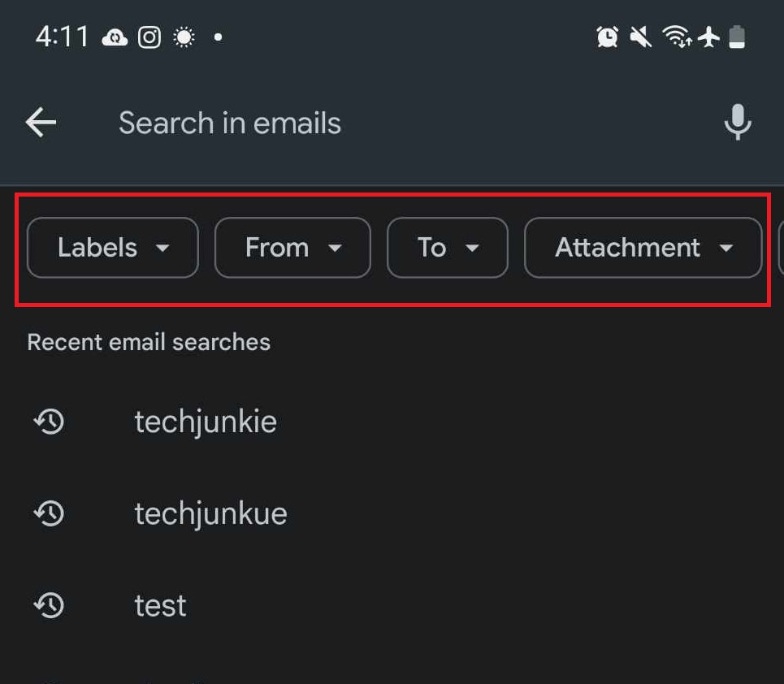The height and width of the screenshot is (684, 784).
Task: Tap the back arrow icon
Action: click(x=41, y=123)
